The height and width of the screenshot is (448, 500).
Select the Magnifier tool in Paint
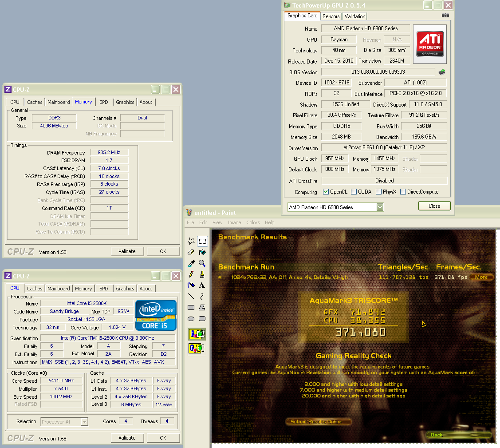pyautogui.click(x=202, y=263)
